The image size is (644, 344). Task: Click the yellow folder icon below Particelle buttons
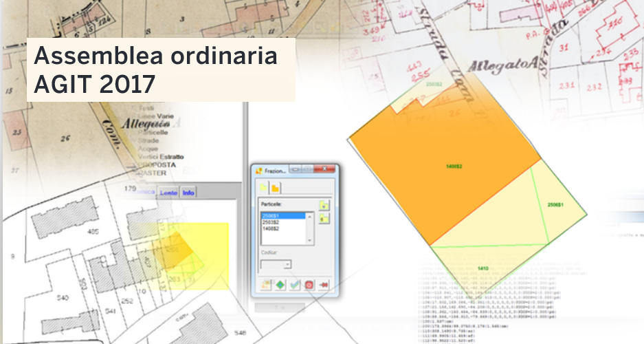coord(324,218)
